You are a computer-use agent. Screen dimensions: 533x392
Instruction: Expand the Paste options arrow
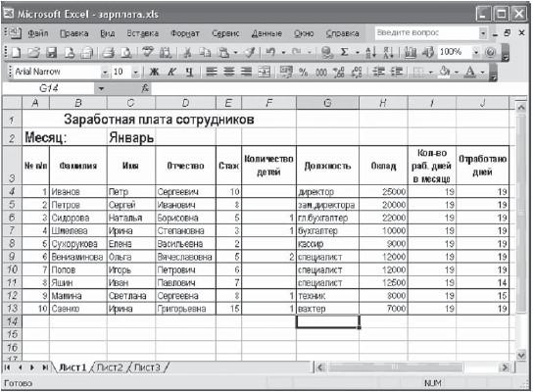(235, 53)
